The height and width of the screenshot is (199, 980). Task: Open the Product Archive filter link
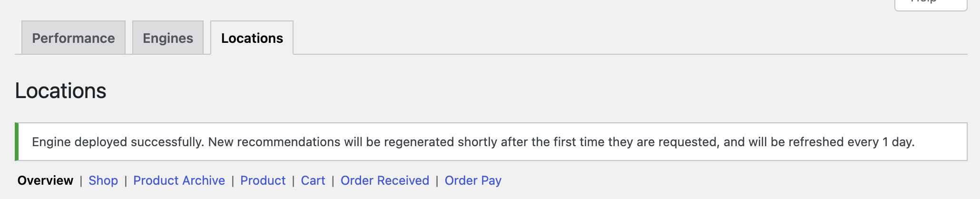click(x=179, y=180)
